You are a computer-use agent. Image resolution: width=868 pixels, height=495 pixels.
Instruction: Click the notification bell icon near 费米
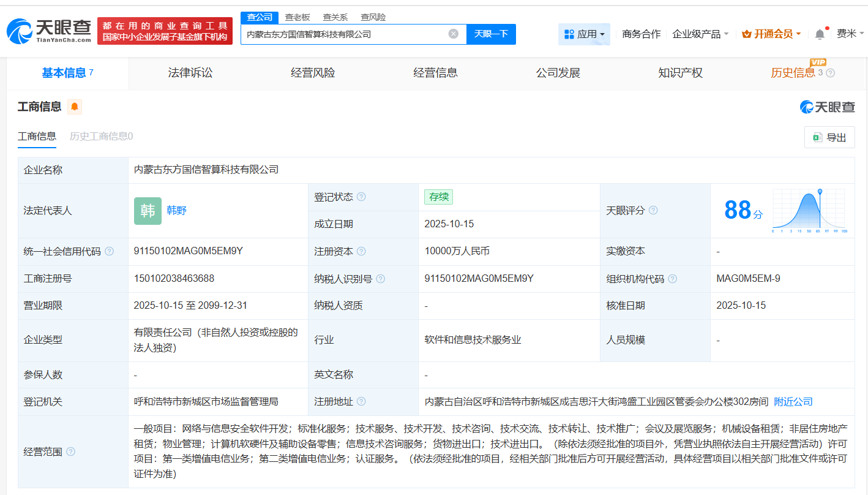tap(820, 34)
